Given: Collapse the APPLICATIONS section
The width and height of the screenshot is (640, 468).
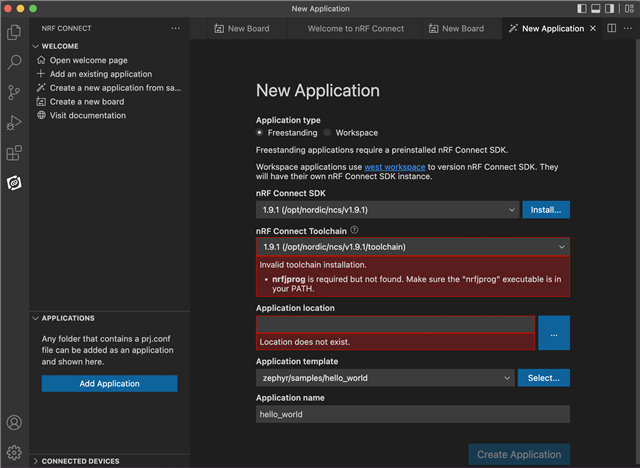Looking at the screenshot, I should click(36, 318).
